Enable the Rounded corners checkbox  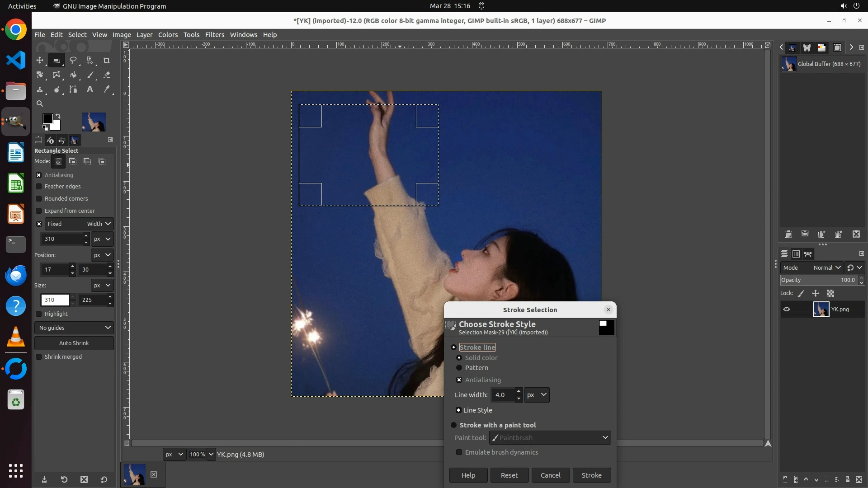pyautogui.click(x=39, y=199)
